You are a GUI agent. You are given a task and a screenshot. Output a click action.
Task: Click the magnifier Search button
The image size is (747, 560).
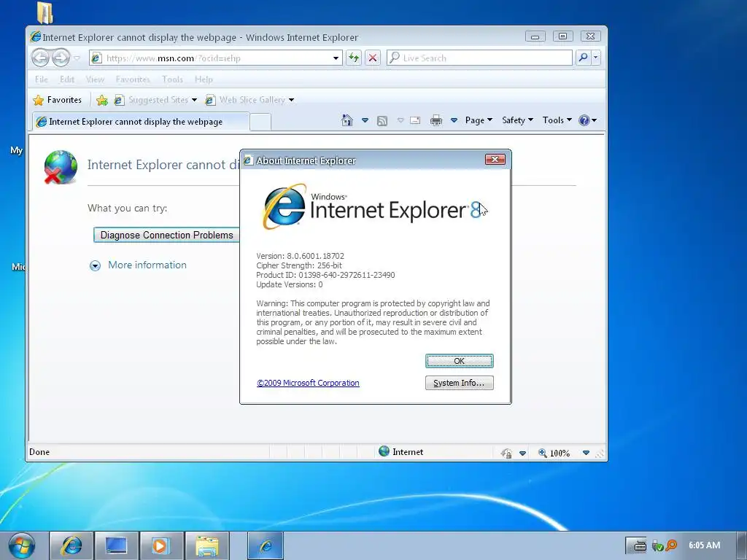[x=583, y=58]
